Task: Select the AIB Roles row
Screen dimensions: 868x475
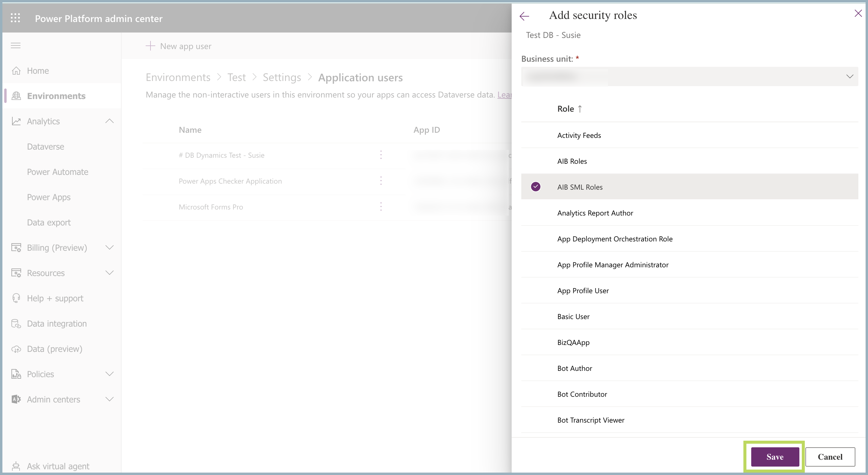Action: point(690,161)
